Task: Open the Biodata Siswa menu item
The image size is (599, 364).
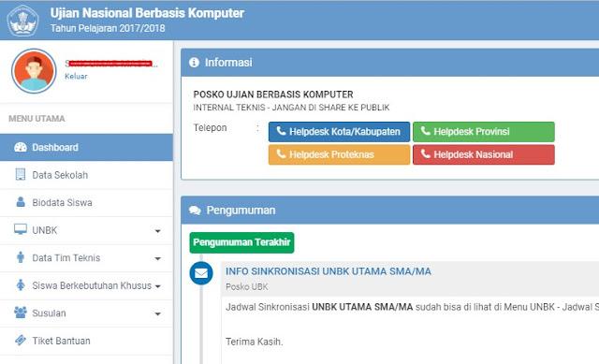Action: pos(86,203)
